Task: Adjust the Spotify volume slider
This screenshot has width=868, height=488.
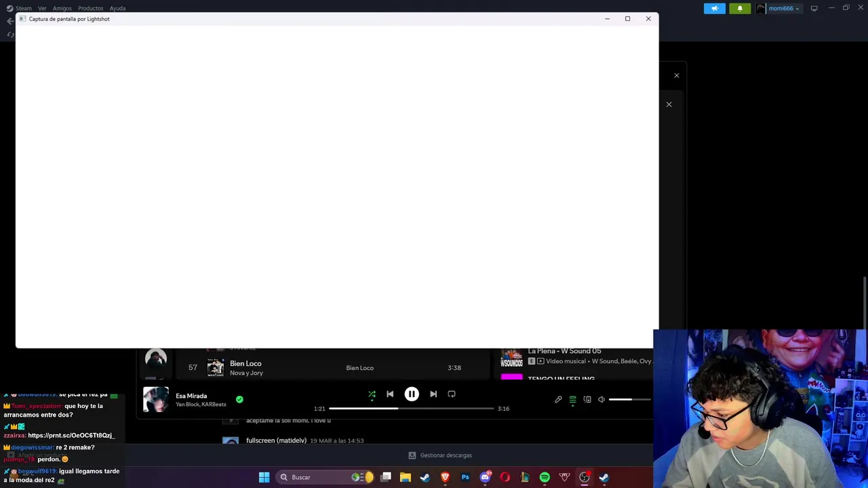Action: 629,399
